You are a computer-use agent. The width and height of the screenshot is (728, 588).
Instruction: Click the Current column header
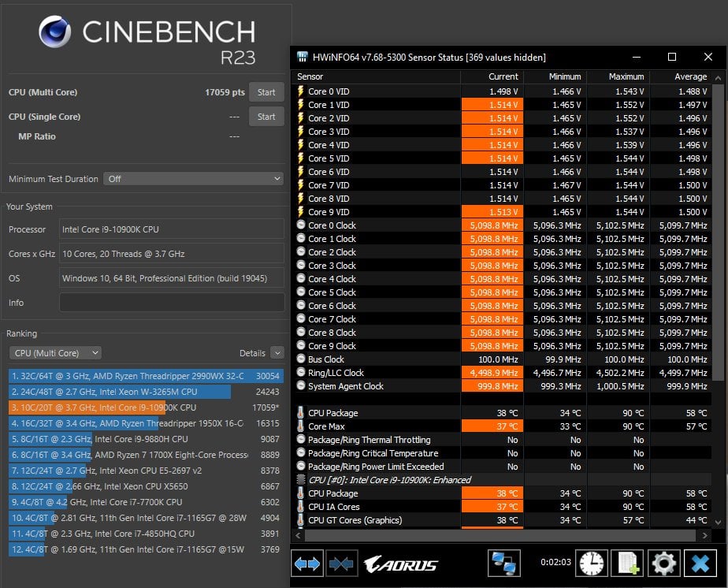click(492, 76)
